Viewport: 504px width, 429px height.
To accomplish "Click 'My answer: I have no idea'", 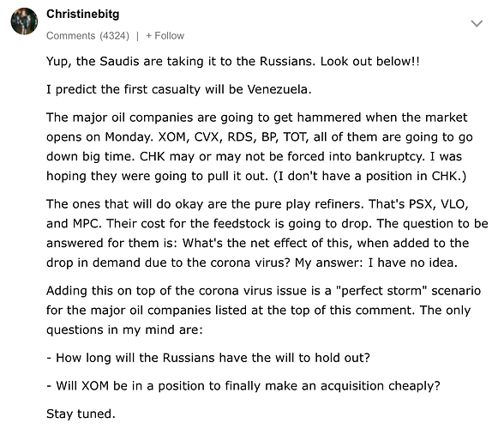I will (x=376, y=263).
